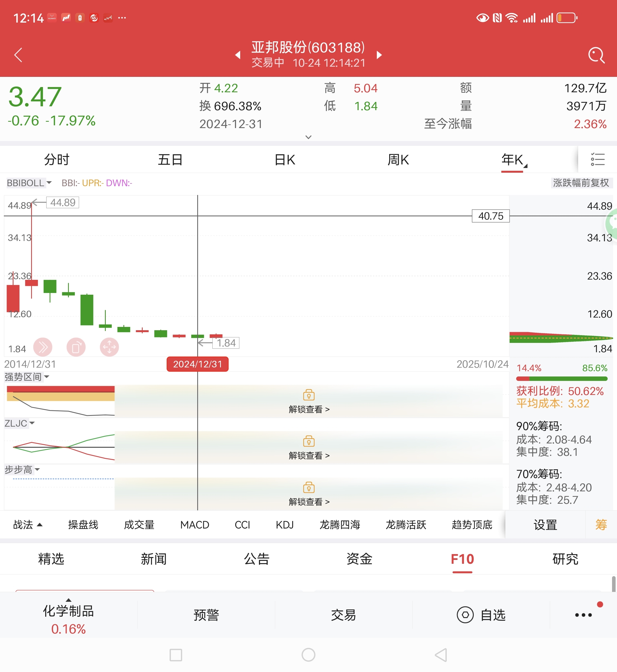Open the chart list settings icon
The height and width of the screenshot is (672, 617).
coord(597,159)
